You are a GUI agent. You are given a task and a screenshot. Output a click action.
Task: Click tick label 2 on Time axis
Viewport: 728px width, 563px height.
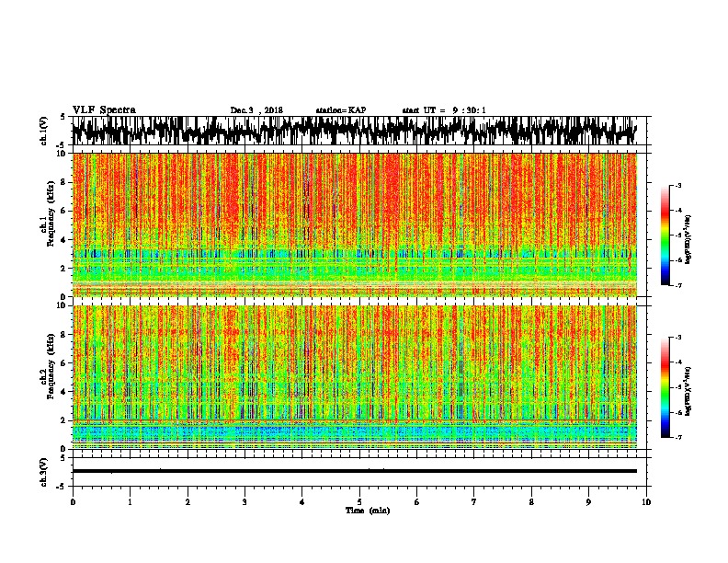[x=188, y=502]
